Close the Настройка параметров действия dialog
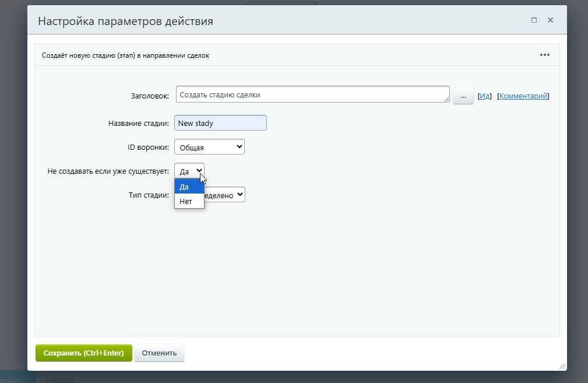This screenshot has height=383, width=588. [x=550, y=20]
